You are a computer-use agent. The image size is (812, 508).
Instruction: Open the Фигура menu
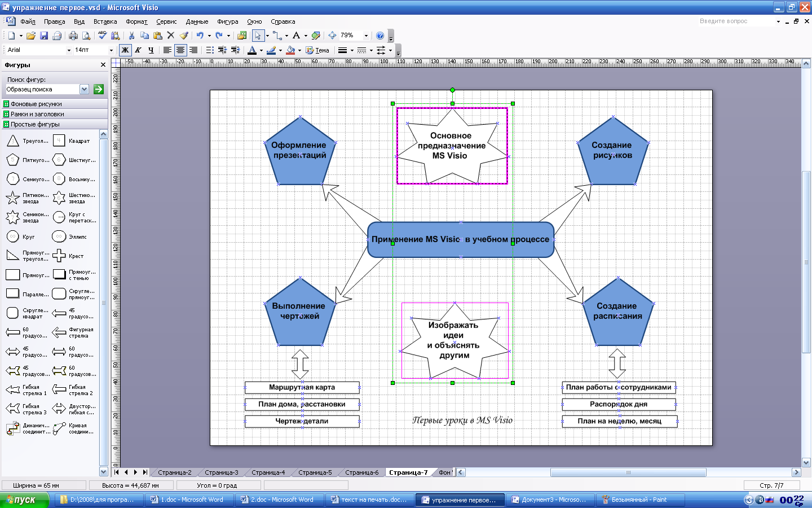coord(228,21)
